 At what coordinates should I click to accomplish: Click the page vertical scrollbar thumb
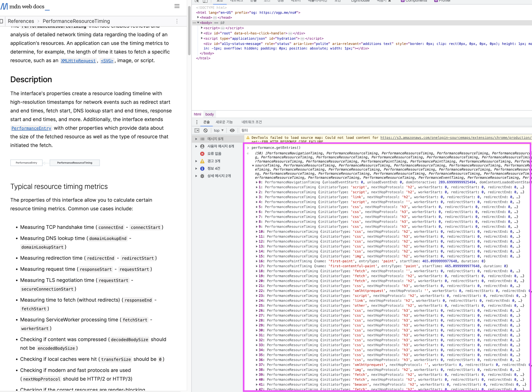[x=189, y=31]
